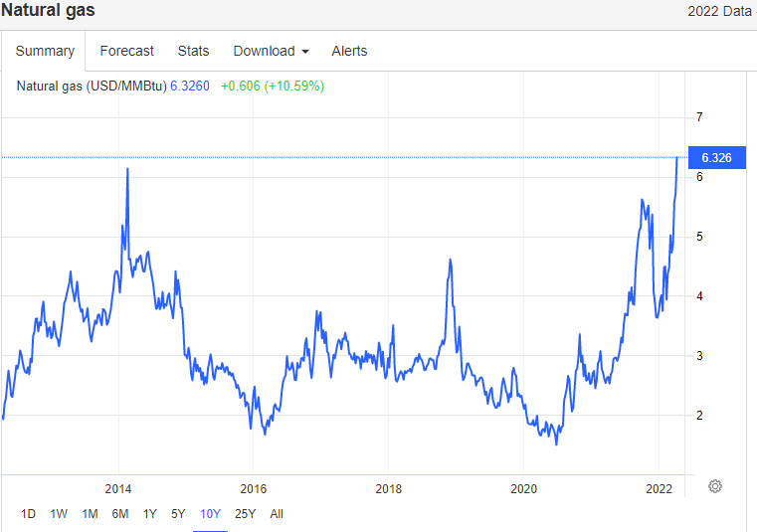Select the 1M time range

click(90, 514)
